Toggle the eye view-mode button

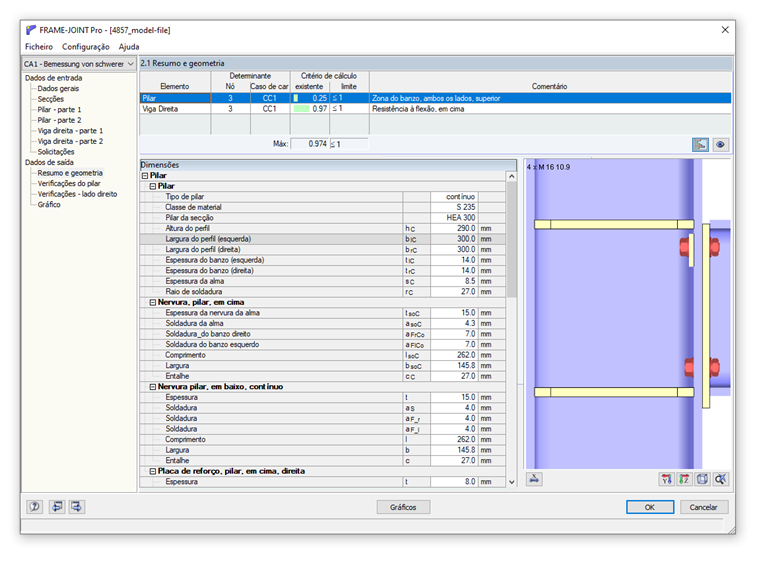(721, 144)
